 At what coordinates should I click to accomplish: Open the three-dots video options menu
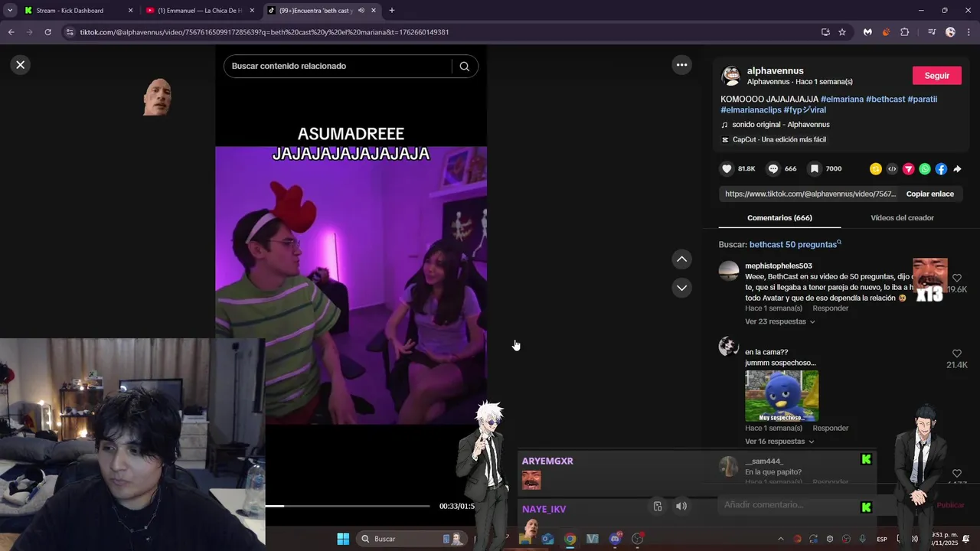point(681,65)
